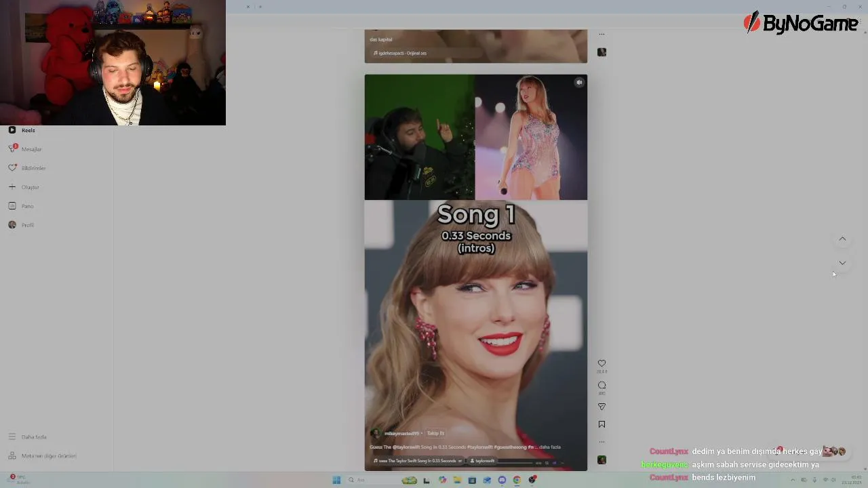
Task: Click the Takip Et follow button
Action: (x=435, y=433)
